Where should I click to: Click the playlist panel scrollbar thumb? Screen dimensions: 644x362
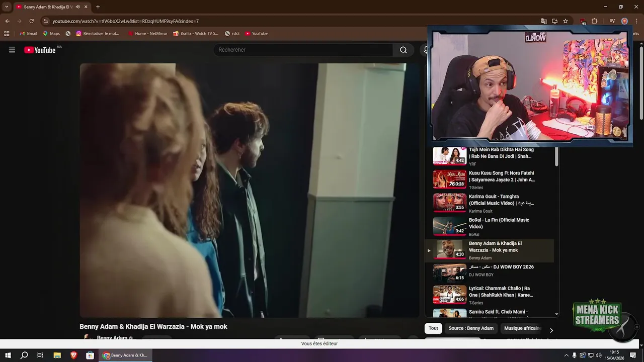point(556,156)
